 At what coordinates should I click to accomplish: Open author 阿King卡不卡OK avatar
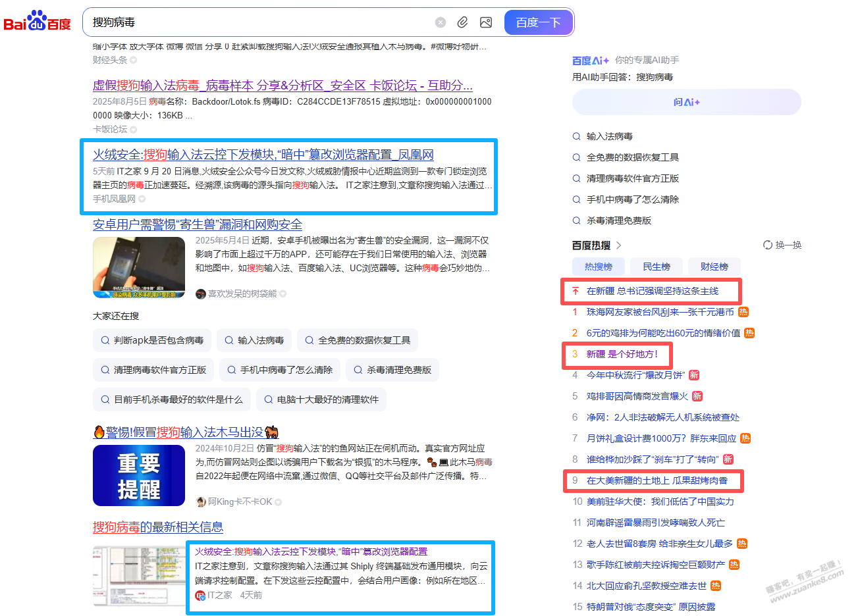tap(201, 502)
